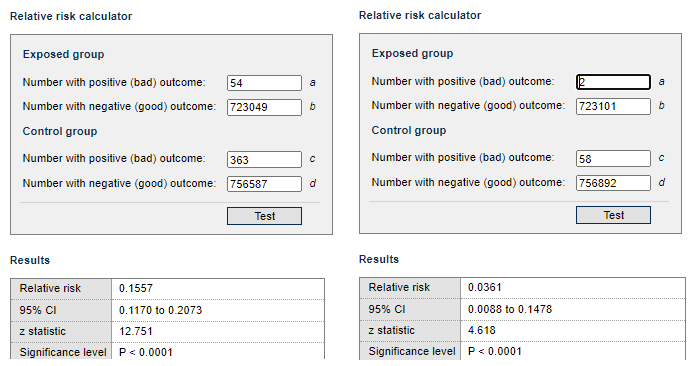Image resolution: width=688 pixels, height=366 pixels.
Task: Click right 'Control group' label
Action: [x=409, y=130]
